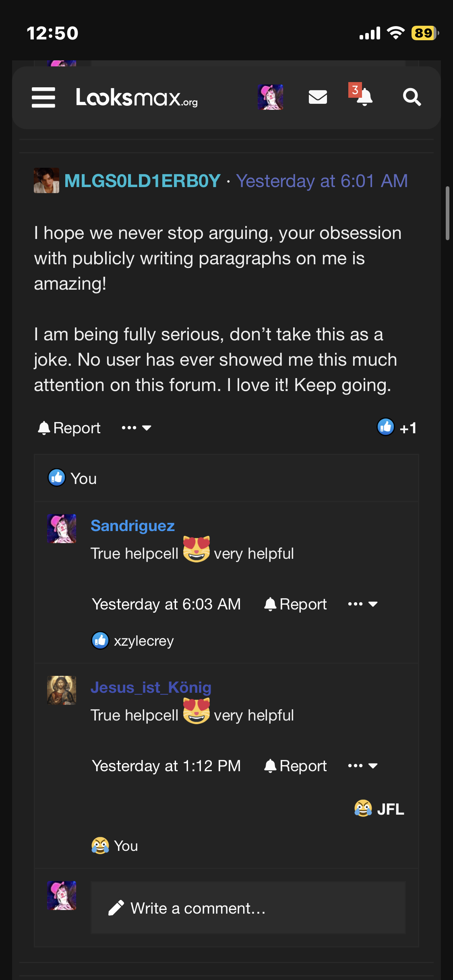Open Sandriguez's profile name link
This screenshot has height=980, width=453.
point(132,526)
